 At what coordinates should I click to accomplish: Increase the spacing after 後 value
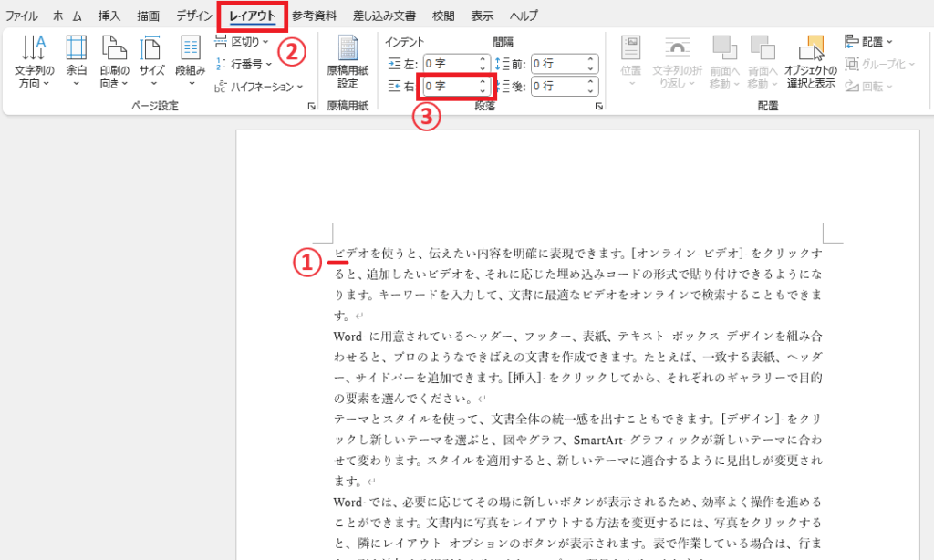(x=590, y=81)
